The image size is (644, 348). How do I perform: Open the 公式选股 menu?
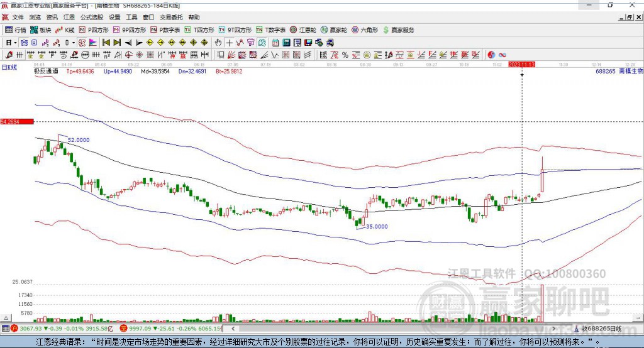[92, 17]
